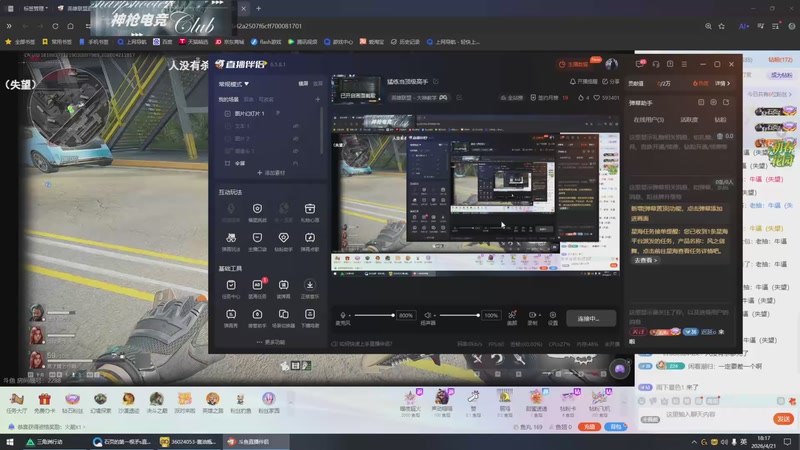Open the 设置 settings icon beside 录制

pos(553,315)
